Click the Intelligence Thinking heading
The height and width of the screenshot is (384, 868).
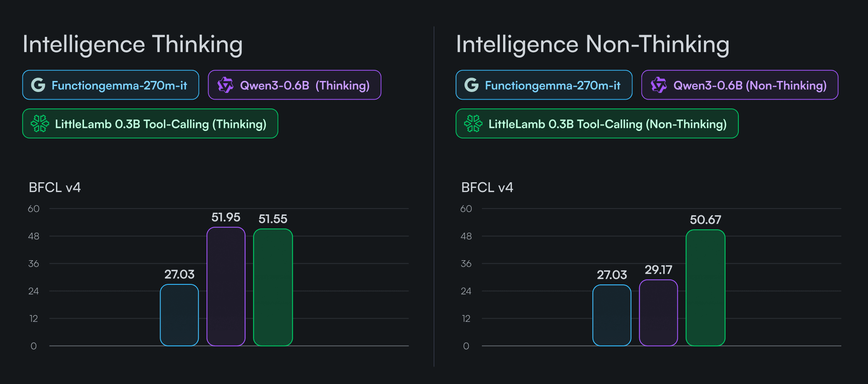pyautogui.click(x=133, y=44)
